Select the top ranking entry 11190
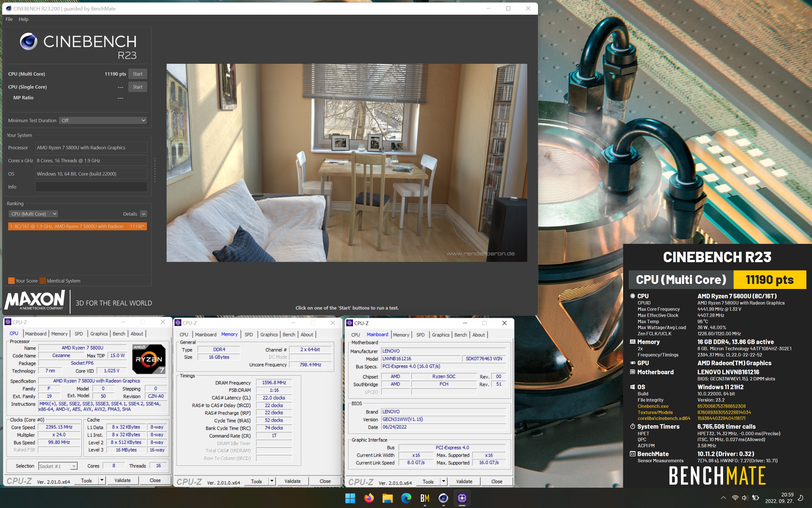The width and height of the screenshot is (812, 508). click(78, 226)
